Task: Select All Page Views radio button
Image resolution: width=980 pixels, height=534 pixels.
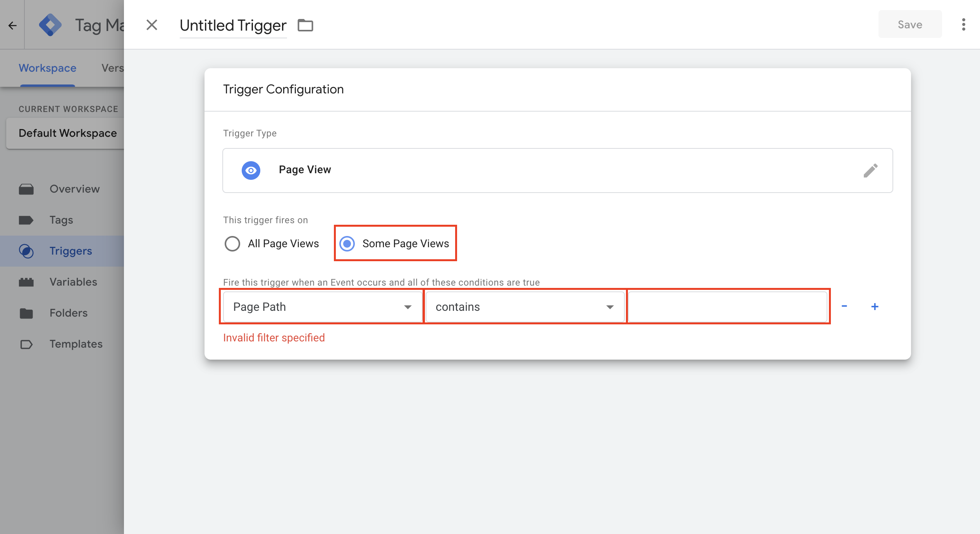Action: coord(232,244)
